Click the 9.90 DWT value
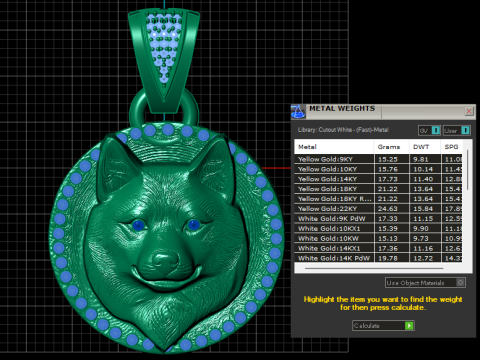 pos(421,228)
